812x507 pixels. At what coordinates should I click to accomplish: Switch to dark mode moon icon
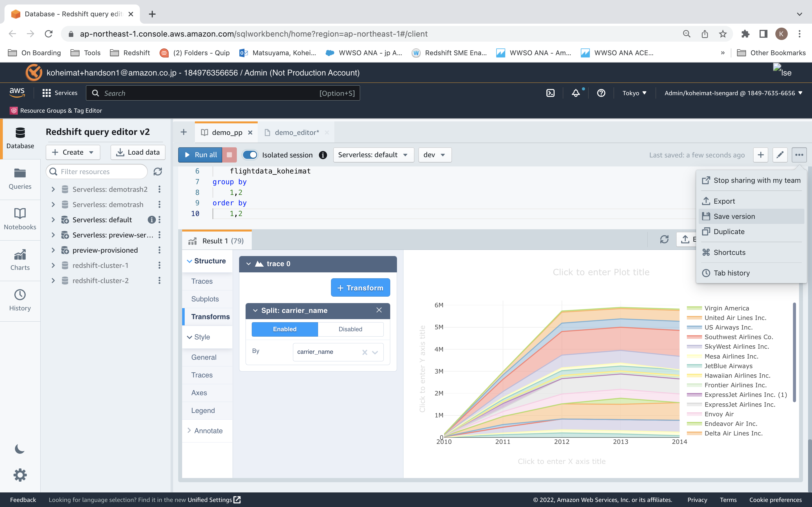coord(20,449)
